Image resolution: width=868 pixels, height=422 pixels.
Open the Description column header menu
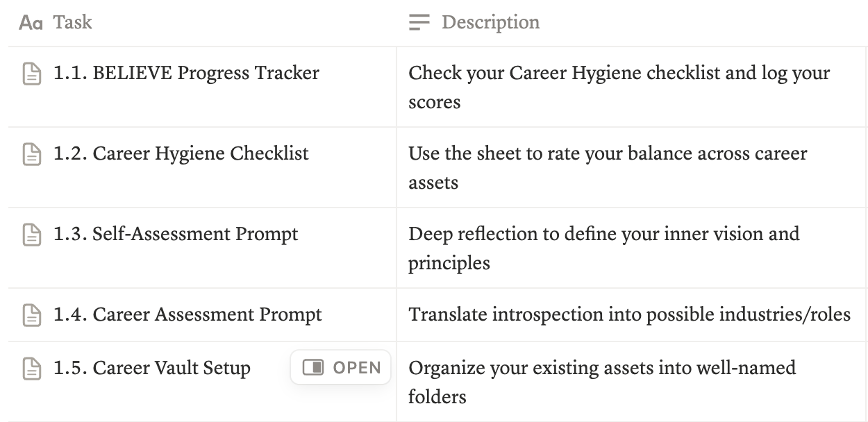pyautogui.click(x=490, y=23)
